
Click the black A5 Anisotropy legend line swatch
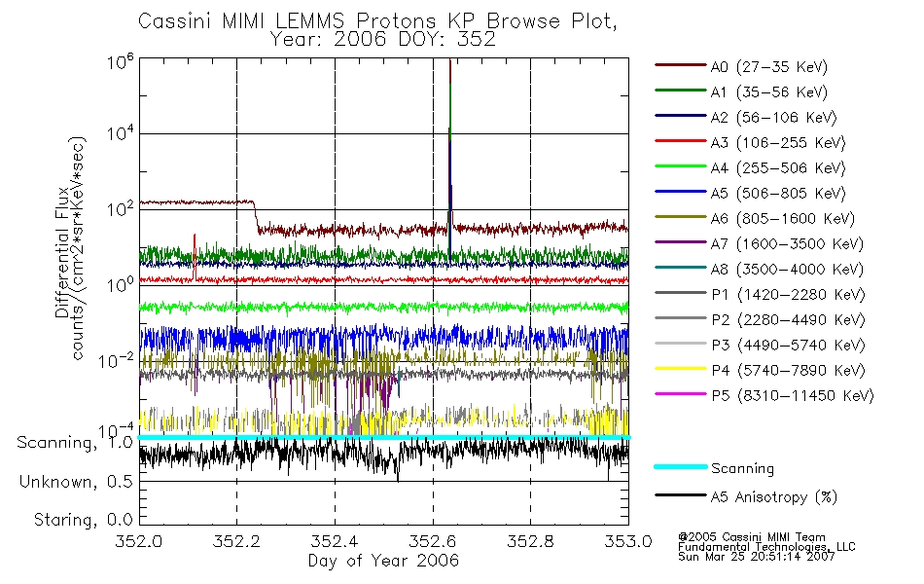tap(680, 495)
